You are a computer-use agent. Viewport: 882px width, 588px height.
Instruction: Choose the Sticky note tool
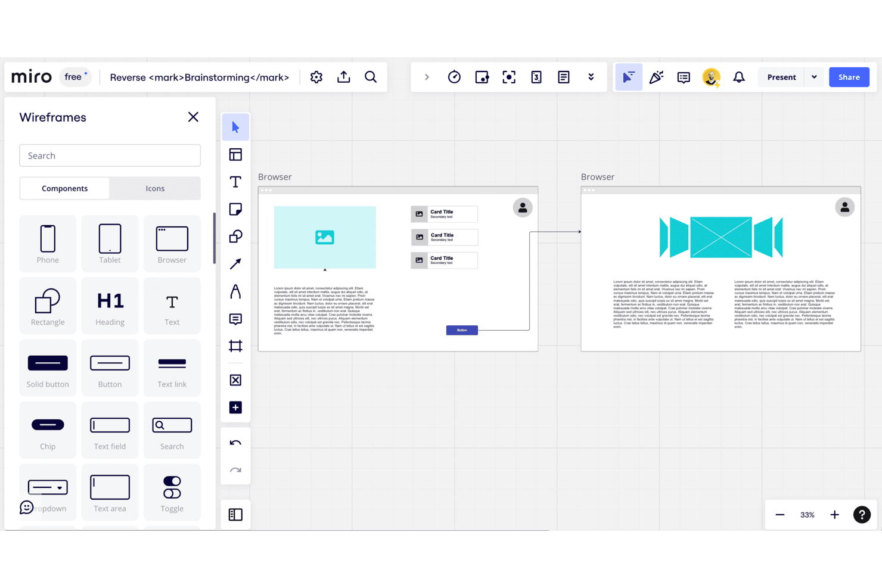235,209
